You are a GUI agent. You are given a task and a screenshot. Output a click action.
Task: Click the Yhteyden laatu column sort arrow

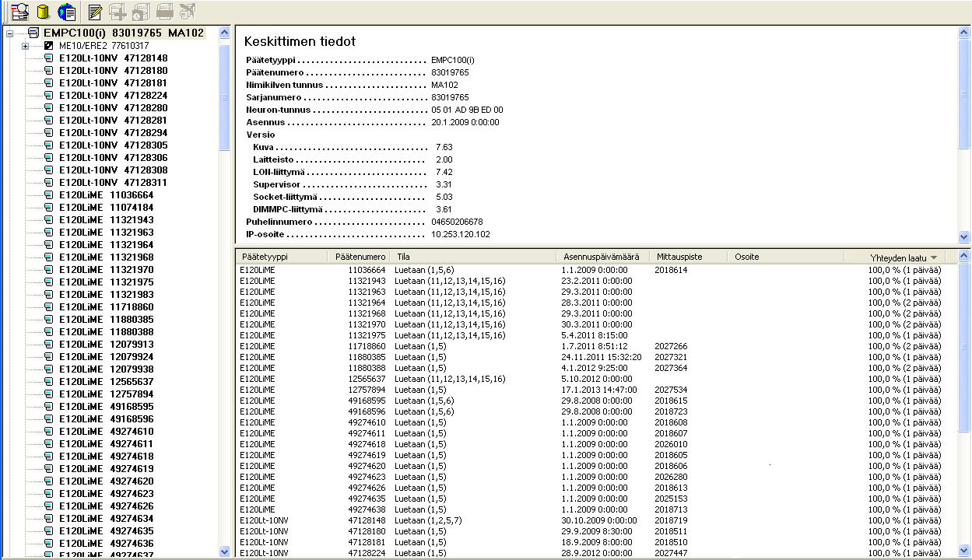tap(933, 257)
